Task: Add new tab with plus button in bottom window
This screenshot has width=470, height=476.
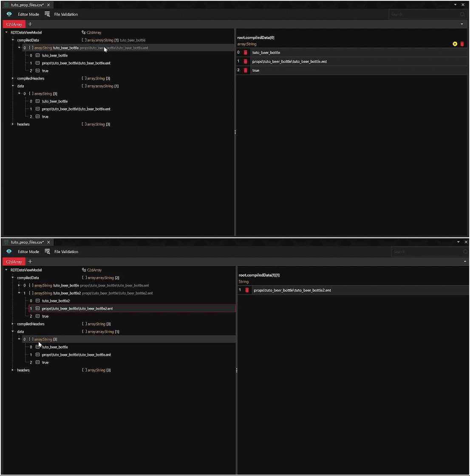Action: (x=30, y=262)
